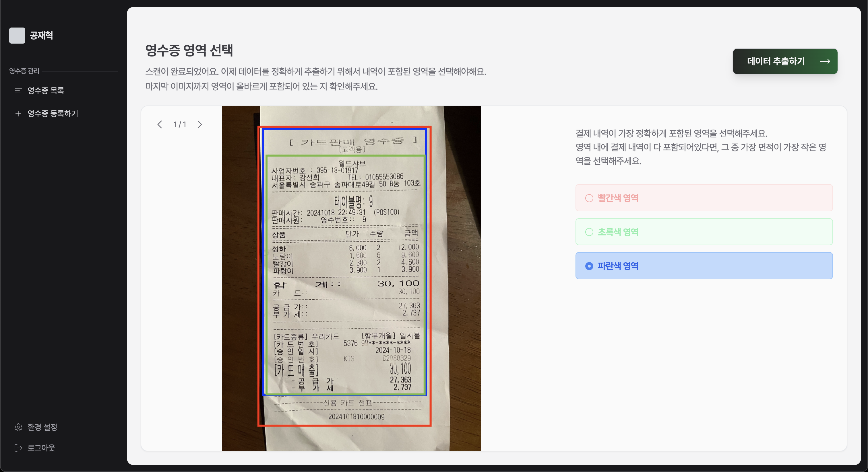Click the list icon next to 영수증 목록
The width and height of the screenshot is (868, 472).
[18, 91]
